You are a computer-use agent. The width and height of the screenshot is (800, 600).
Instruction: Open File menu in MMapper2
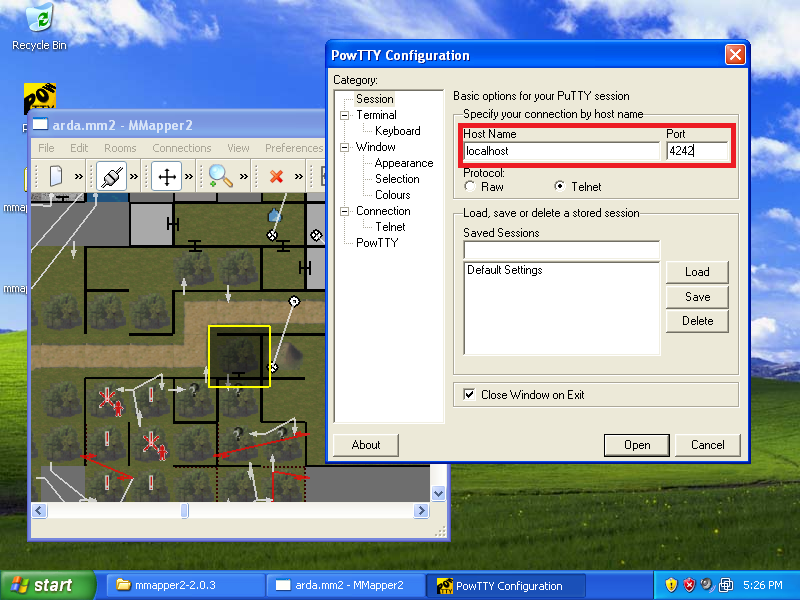point(46,148)
